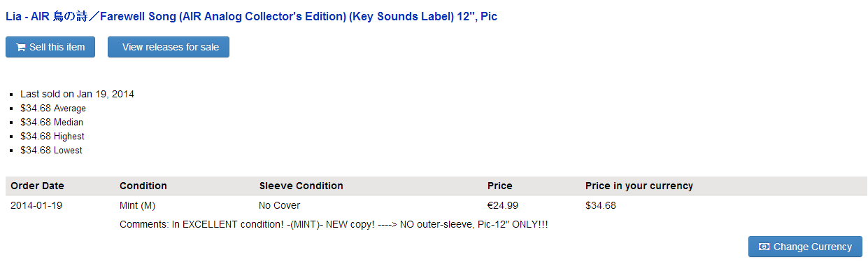
Task: Click the Sleeve Condition column header
Action: pos(301,186)
